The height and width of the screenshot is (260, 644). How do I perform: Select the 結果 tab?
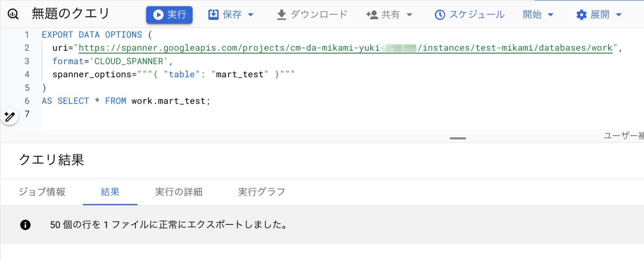coord(110,192)
